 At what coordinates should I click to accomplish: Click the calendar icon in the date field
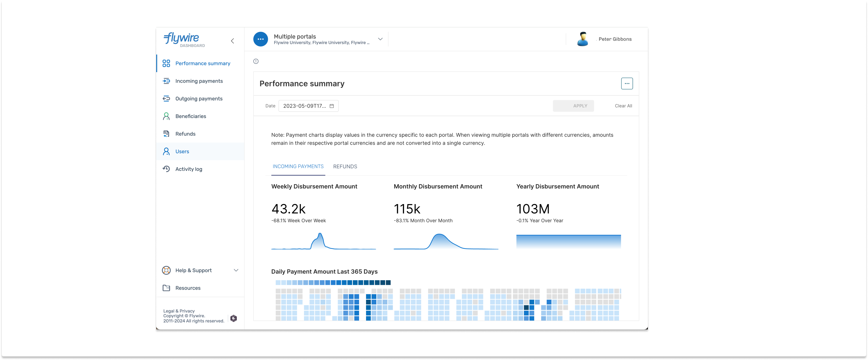click(x=332, y=106)
